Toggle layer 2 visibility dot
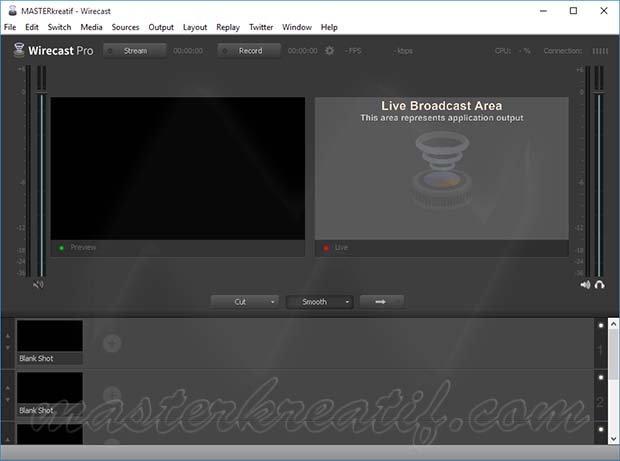Screen dimensions: 620x461 point(601,377)
